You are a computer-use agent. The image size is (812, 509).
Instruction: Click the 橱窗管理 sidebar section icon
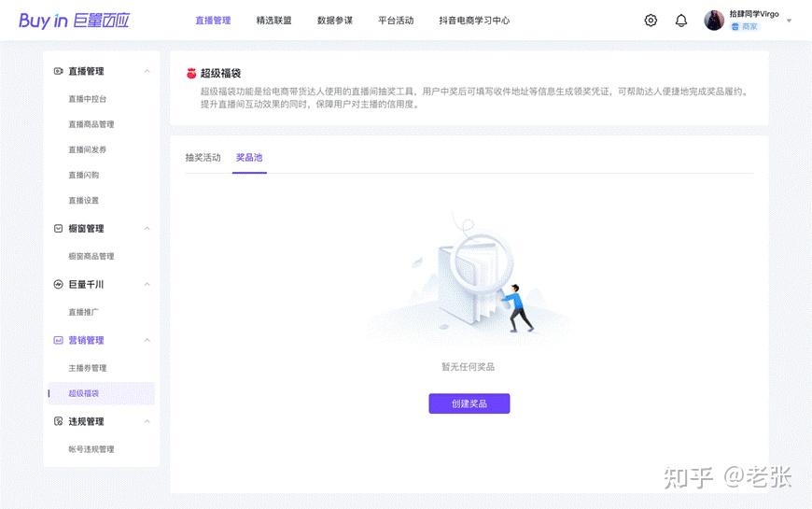point(59,229)
